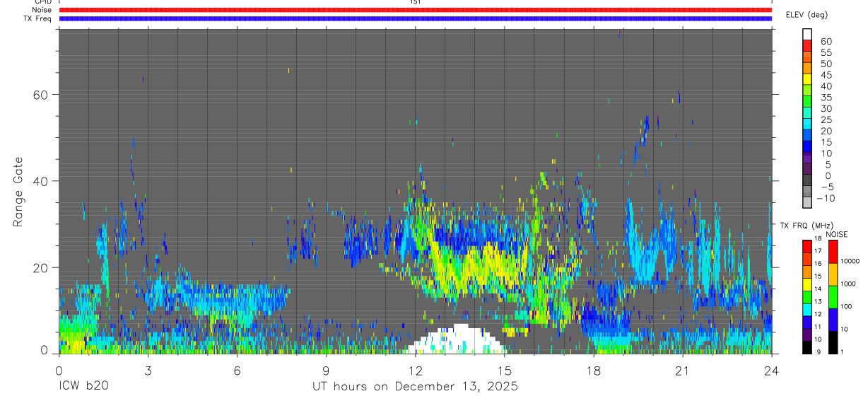Click the "ELEV (deg)" colorbar title
This screenshot has width=868, height=401.
[807, 15]
